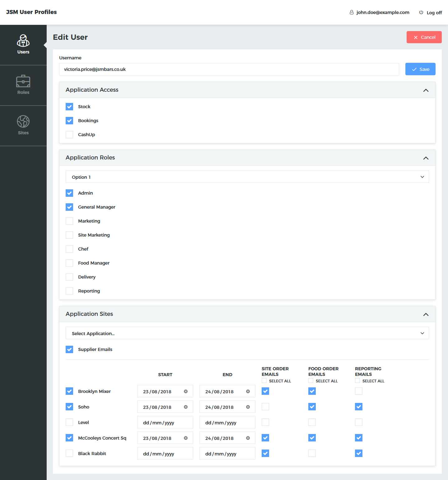
Task: Open the Users section icon in sidebar
Action: pos(23,41)
